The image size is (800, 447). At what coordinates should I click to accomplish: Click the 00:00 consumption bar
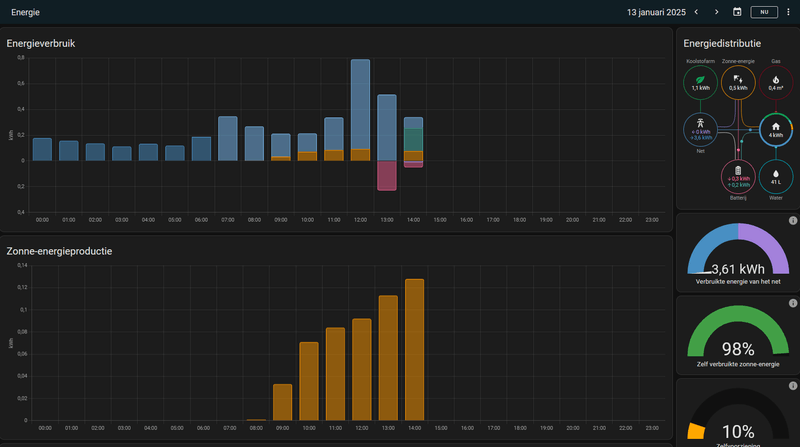point(42,150)
